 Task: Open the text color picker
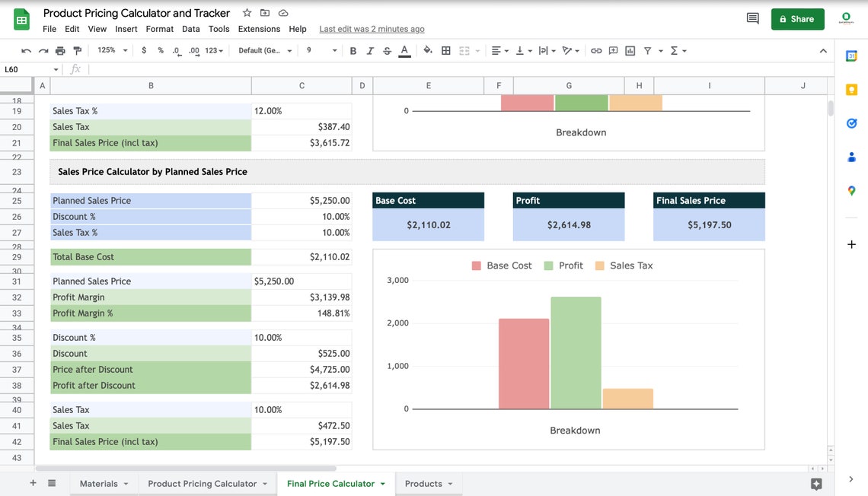404,50
